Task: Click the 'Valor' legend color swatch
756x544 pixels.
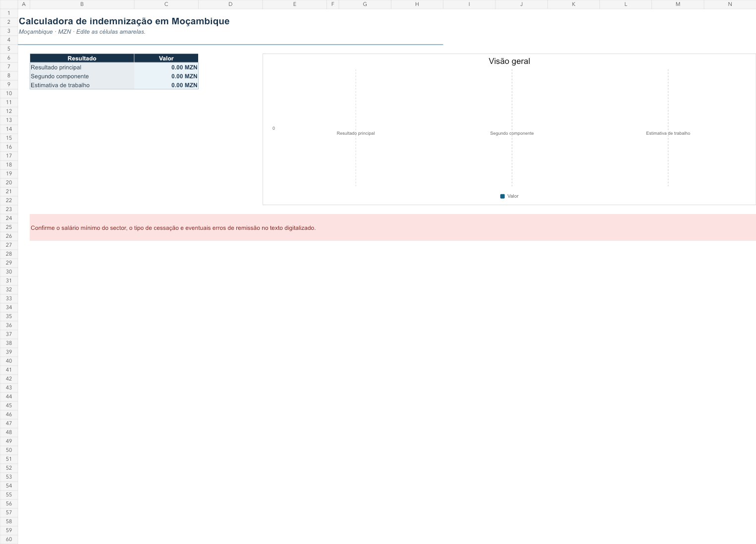Action: point(502,196)
